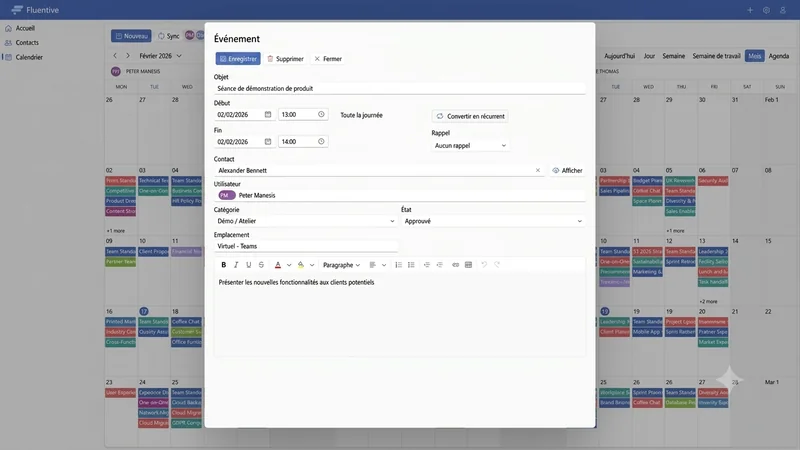
Task: Clear the Alexander Bennett contact
Action: coord(538,170)
